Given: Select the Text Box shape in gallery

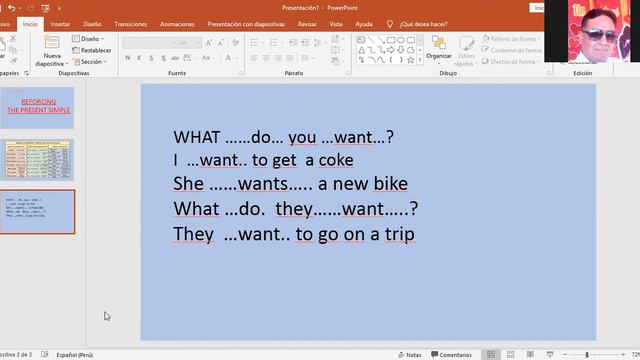Looking at the screenshot, I should [361, 40].
